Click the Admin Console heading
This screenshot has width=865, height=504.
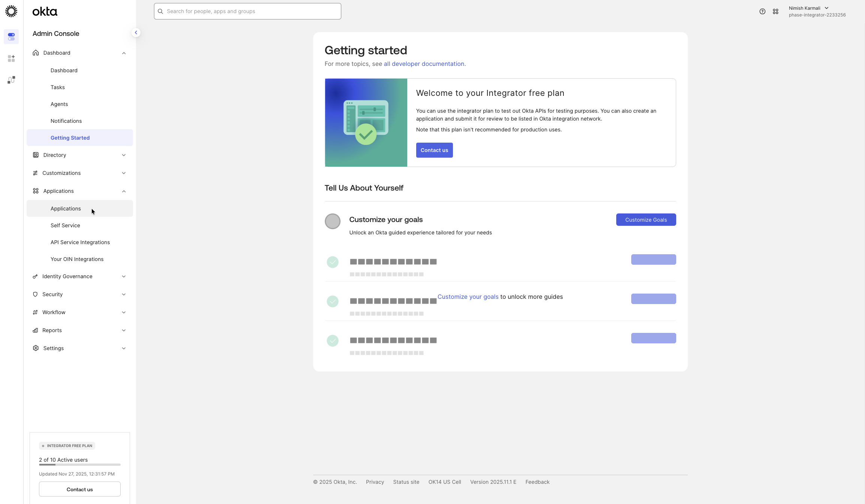point(56,34)
